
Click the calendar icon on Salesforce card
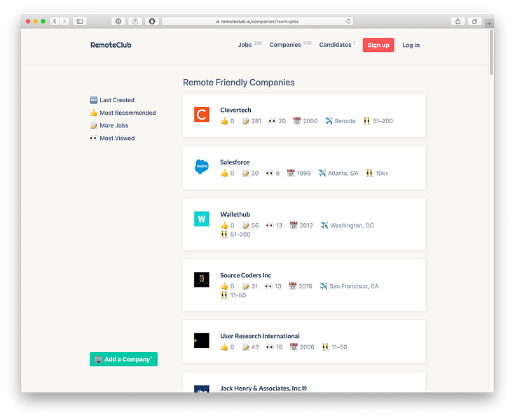point(291,174)
